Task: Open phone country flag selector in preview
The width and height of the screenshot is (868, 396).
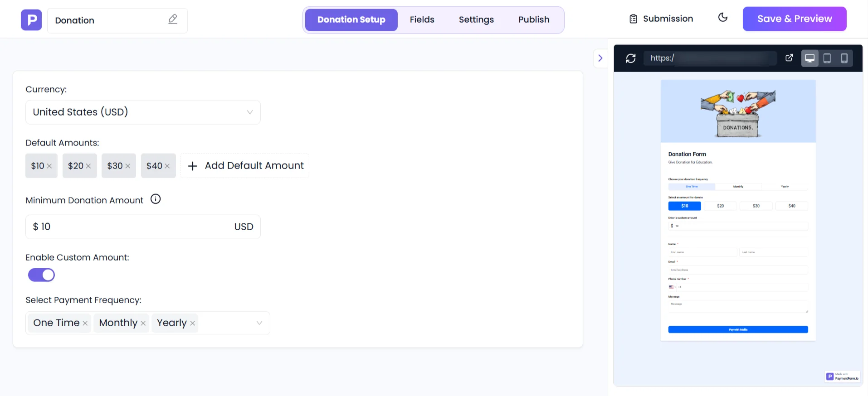Action: [x=672, y=287]
